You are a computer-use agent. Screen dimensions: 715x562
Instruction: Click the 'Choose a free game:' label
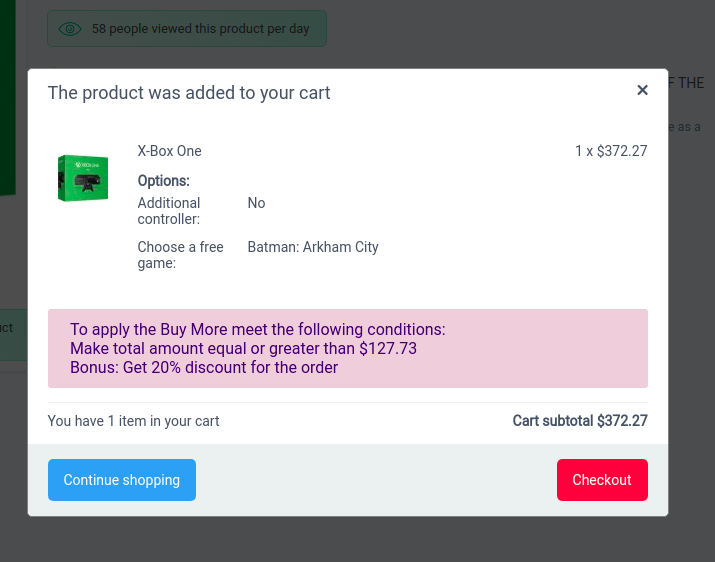(180, 255)
